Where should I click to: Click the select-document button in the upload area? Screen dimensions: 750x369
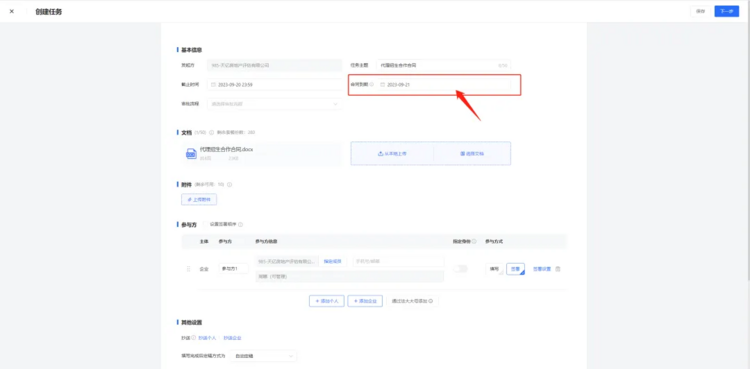472,154
